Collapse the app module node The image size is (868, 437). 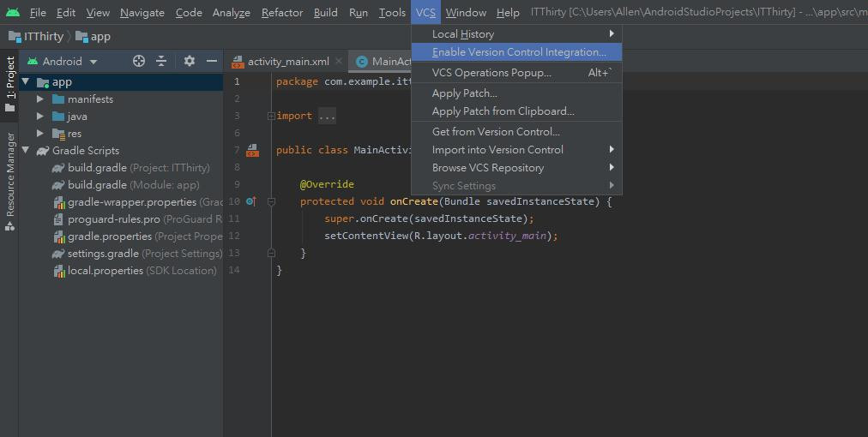point(25,82)
